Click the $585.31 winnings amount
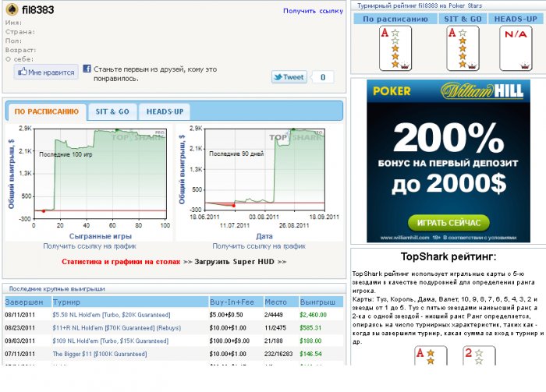Viewport: 546px width, 392px height. (310, 327)
